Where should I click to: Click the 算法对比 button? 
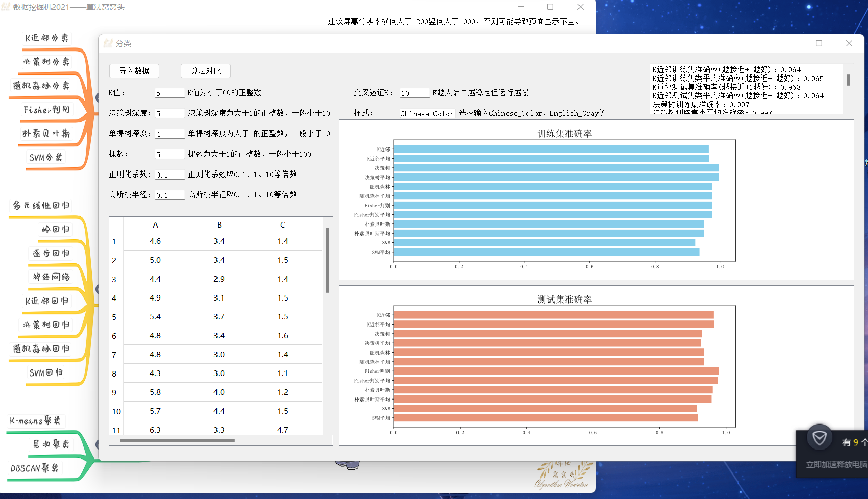coord(206,71)
